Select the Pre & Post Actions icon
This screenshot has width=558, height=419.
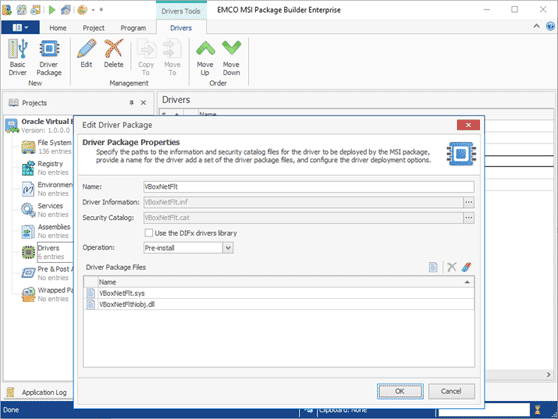pyautogui.click(x=28, y=273)
